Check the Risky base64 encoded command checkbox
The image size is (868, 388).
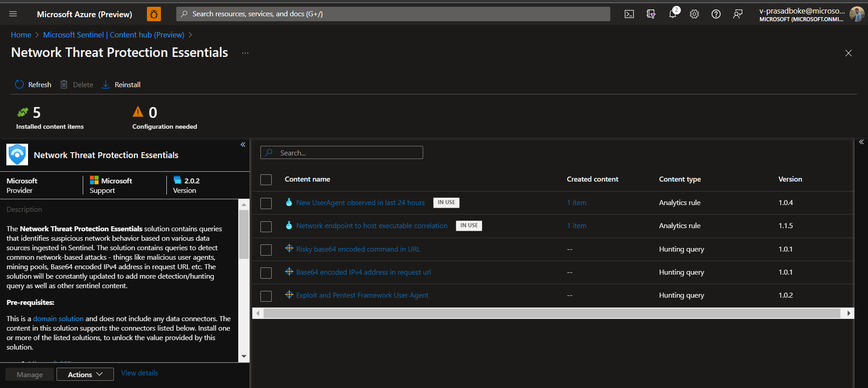266,250
